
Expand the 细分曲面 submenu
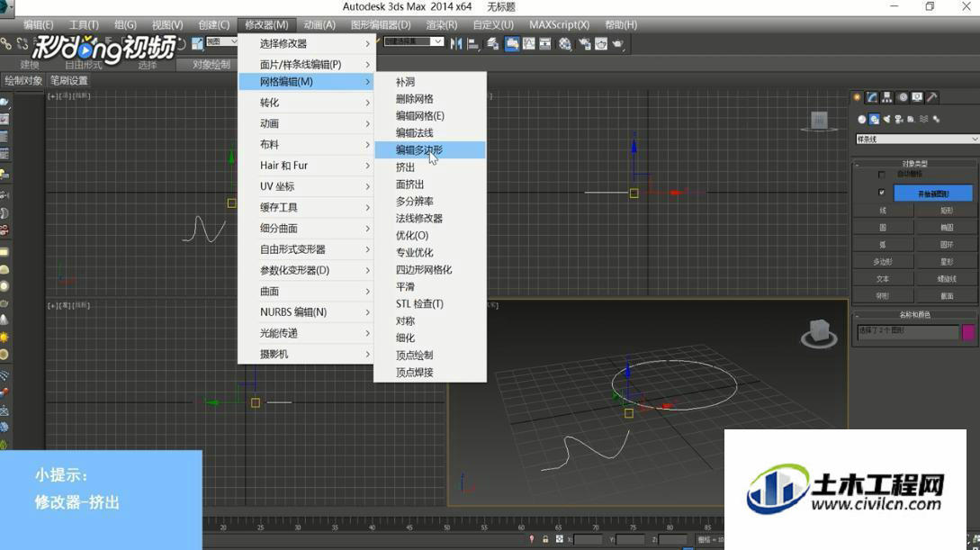pos(306,228)
